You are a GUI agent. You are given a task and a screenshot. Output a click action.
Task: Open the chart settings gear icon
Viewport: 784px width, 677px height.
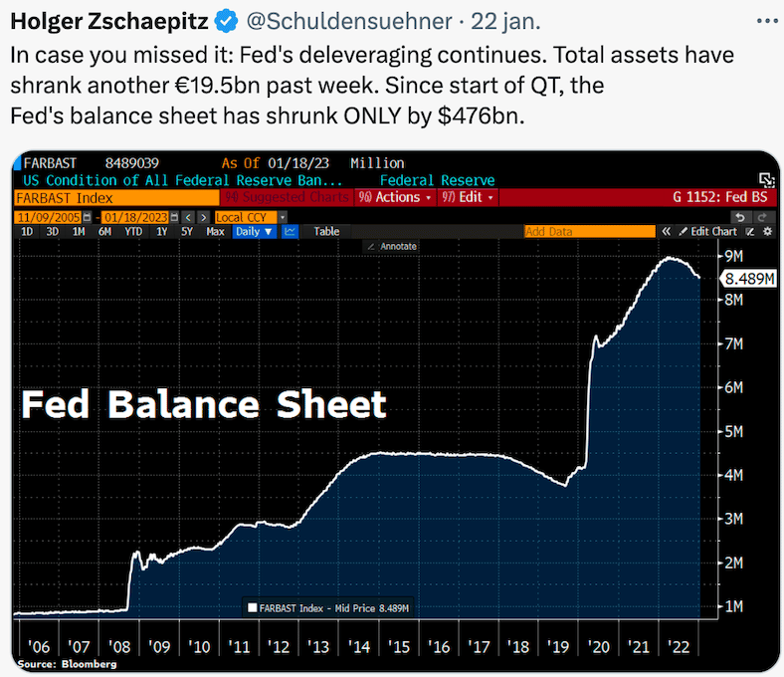(x=767, y=232)
